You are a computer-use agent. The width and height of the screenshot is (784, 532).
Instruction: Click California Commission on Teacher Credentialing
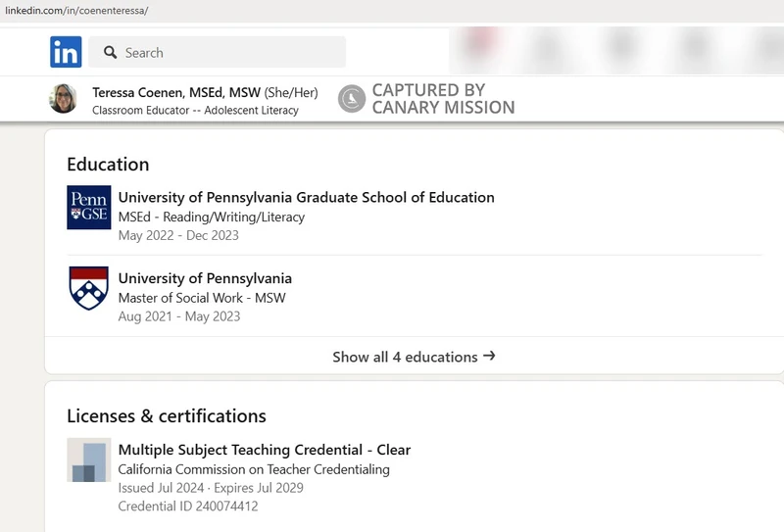(x=253, y=469)
